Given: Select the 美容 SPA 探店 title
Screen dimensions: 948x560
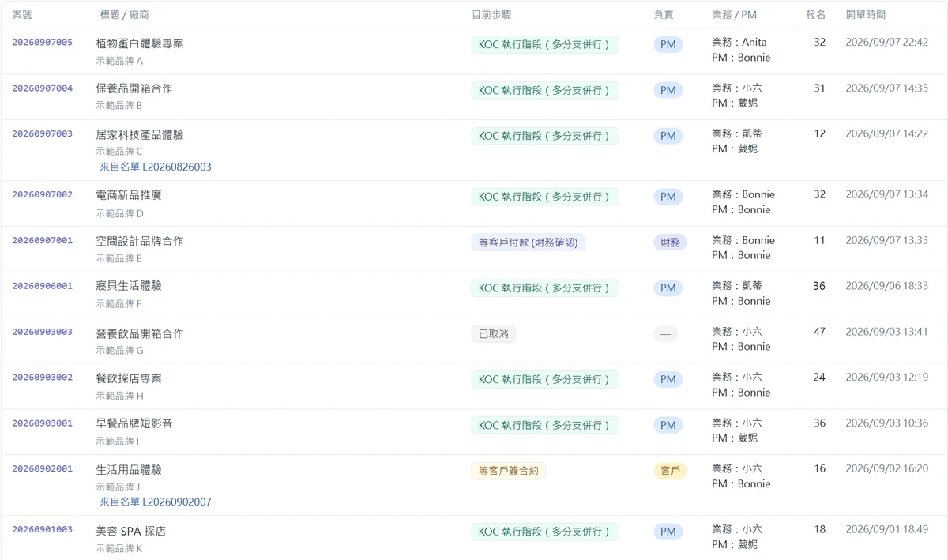Looking at the screenshot, I should click(x=131, y=532).
